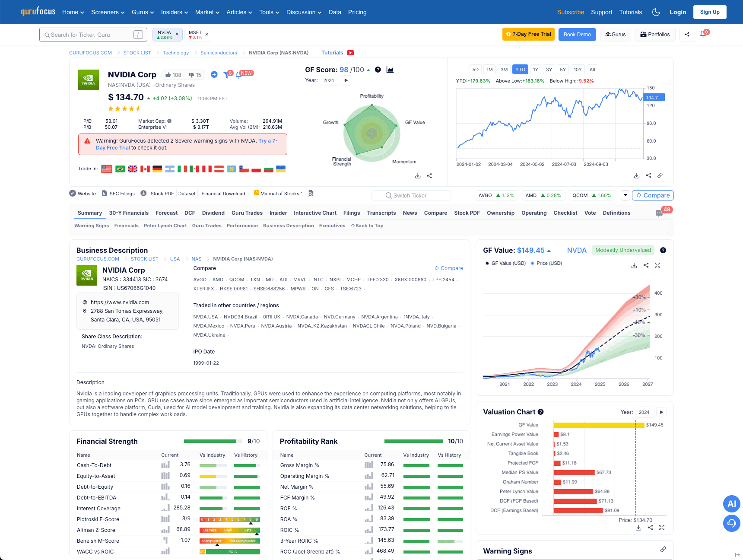
Task: Select the 1Y chart range
Action: [535, 70]
